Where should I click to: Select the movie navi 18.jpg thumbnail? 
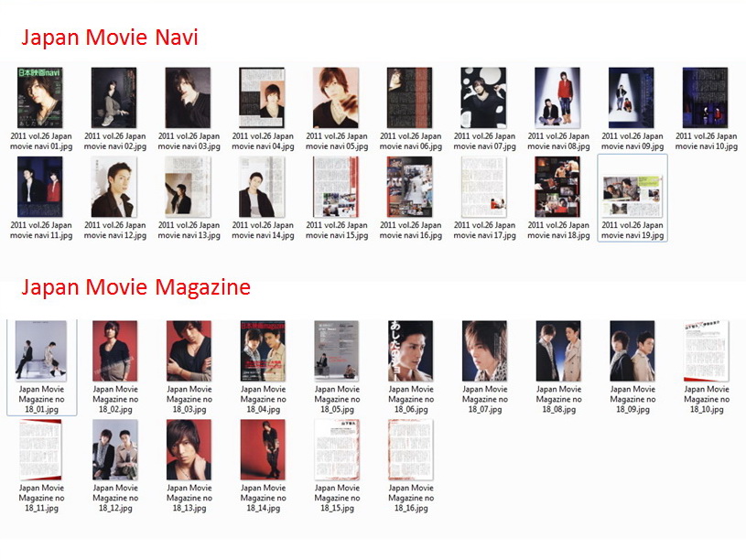(x=557, y=187)
